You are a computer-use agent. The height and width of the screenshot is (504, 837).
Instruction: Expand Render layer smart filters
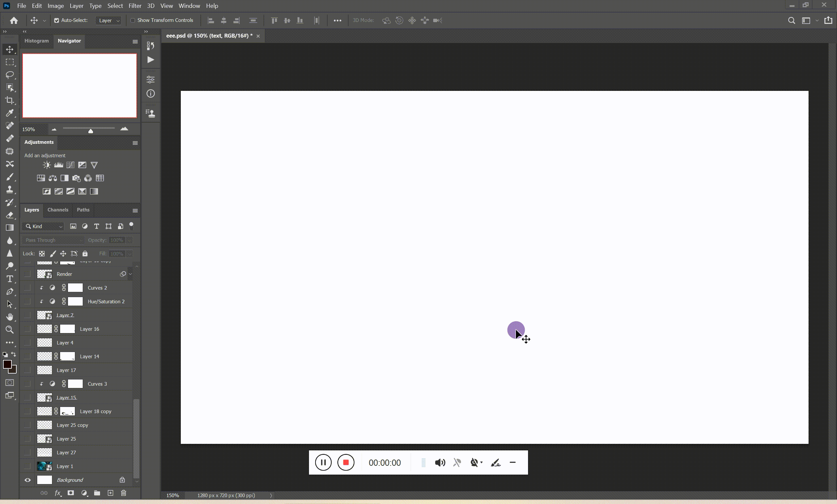pyautogui.click(x=130, y=274)
